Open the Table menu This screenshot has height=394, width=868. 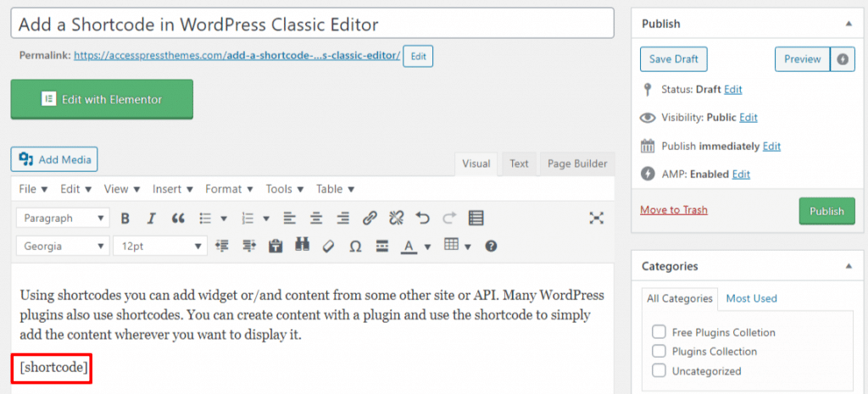[335, 189]
